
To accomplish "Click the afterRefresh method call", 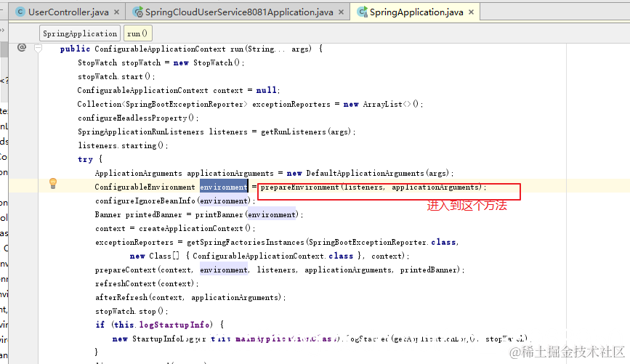I will pyautogui.click(x=121, y=297).
